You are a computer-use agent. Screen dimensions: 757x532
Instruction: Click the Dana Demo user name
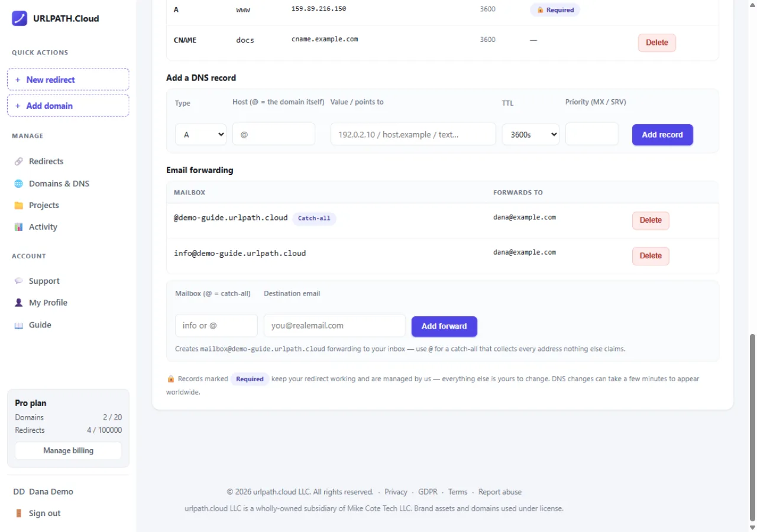(x=51, y=492)
